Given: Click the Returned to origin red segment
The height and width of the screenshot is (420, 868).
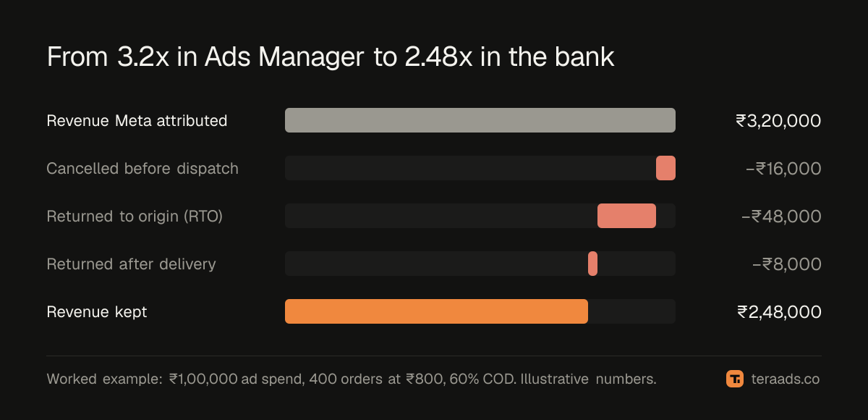Looking at the screenshot, I should coord(626,216).
